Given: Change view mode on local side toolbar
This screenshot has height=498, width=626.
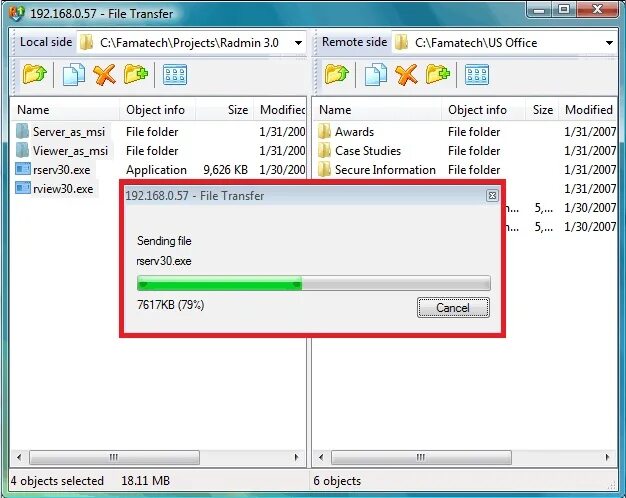Looking at the screenshot, I should (x=175, y=75).
